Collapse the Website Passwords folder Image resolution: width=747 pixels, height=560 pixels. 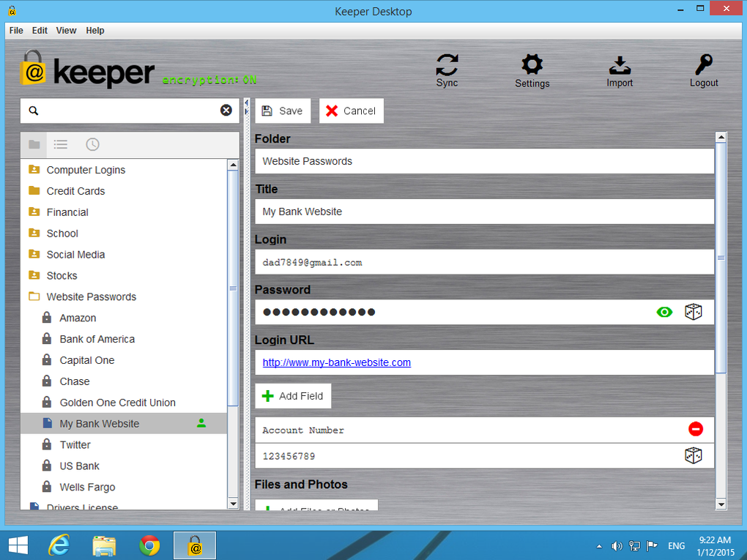coord(34,296)
